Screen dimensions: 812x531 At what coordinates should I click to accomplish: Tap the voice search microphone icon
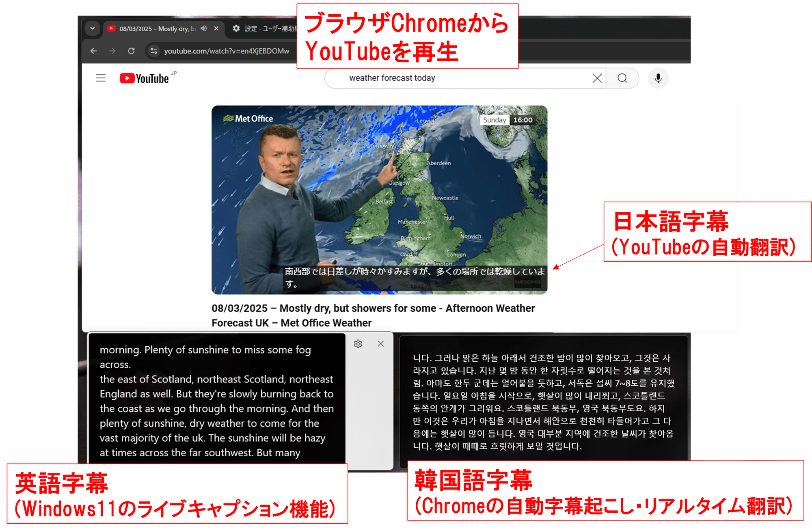click(x=658, y=78)
